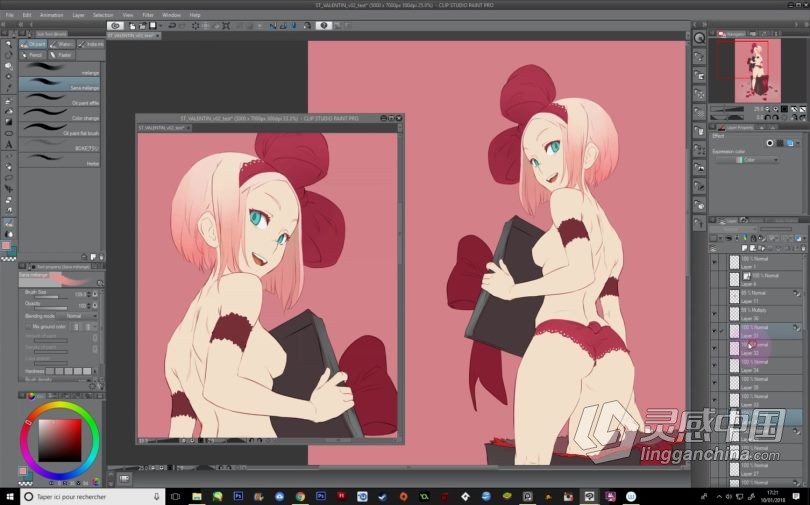Choose the 'Color change' brush preset

click(59, 114)
